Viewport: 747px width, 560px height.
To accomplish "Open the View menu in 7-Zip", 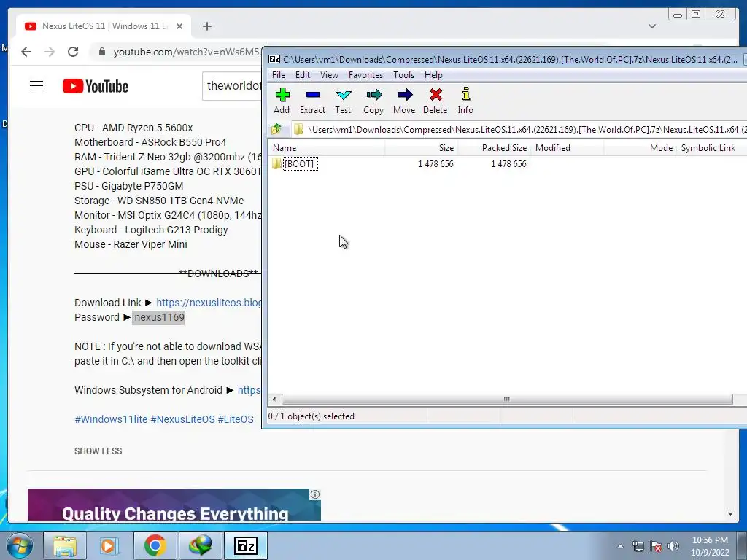I will click(329, 75).
